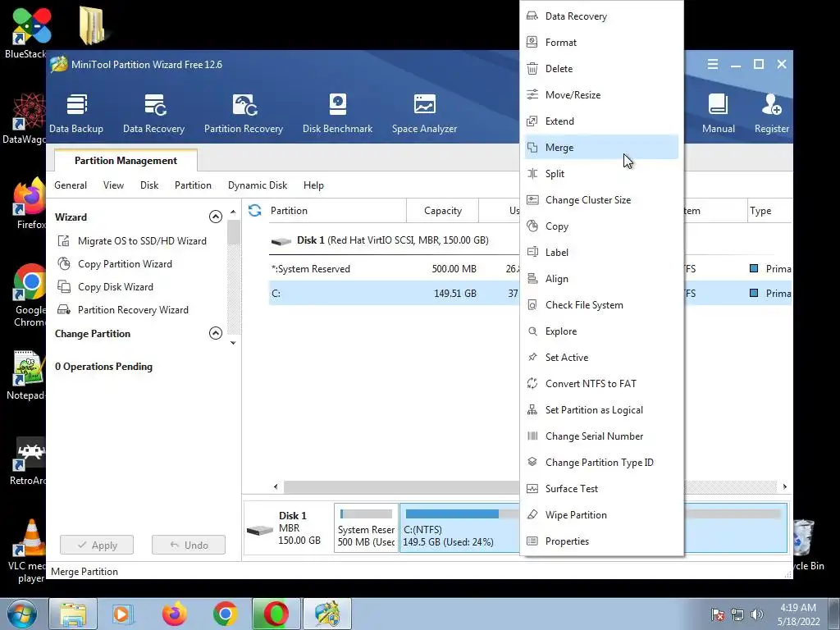Screen dimensions: 840x630
Task: Collapse the Change Partition section
Action: (x=216, y=333)
